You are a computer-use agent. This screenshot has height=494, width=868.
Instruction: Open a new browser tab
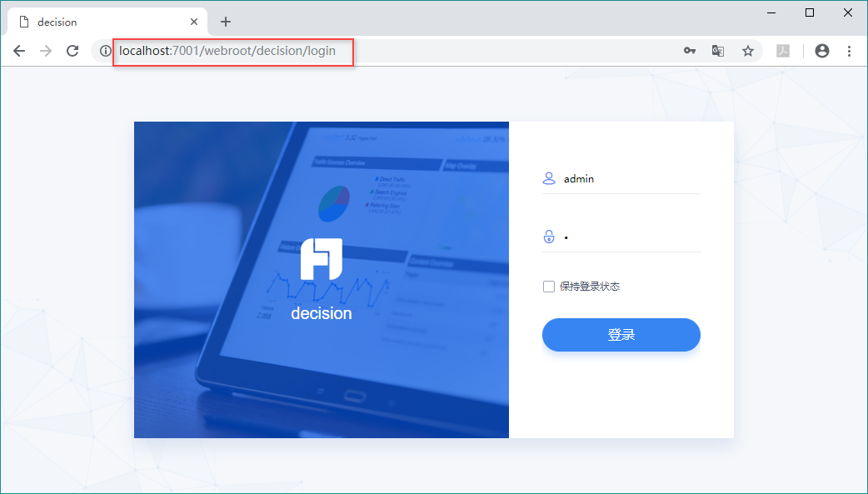click(x=225, y=22)
